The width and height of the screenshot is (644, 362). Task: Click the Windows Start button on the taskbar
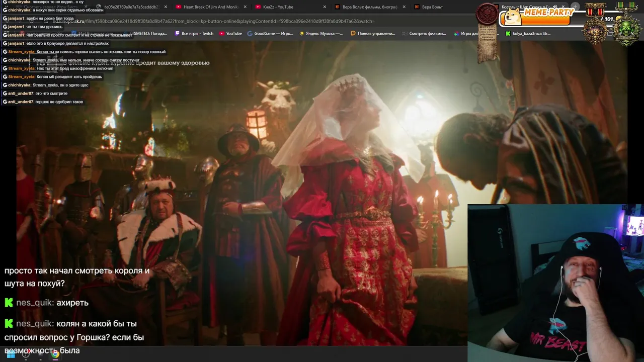[11, 354]
